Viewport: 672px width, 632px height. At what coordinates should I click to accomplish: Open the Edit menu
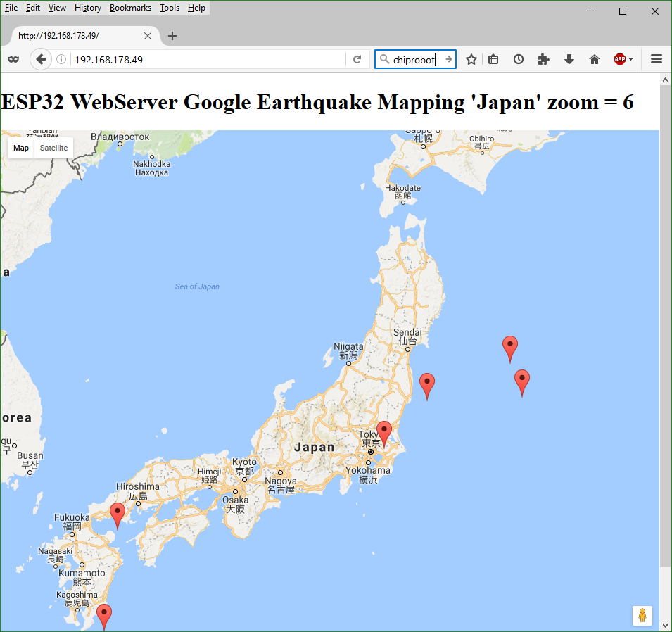[33, 8]
